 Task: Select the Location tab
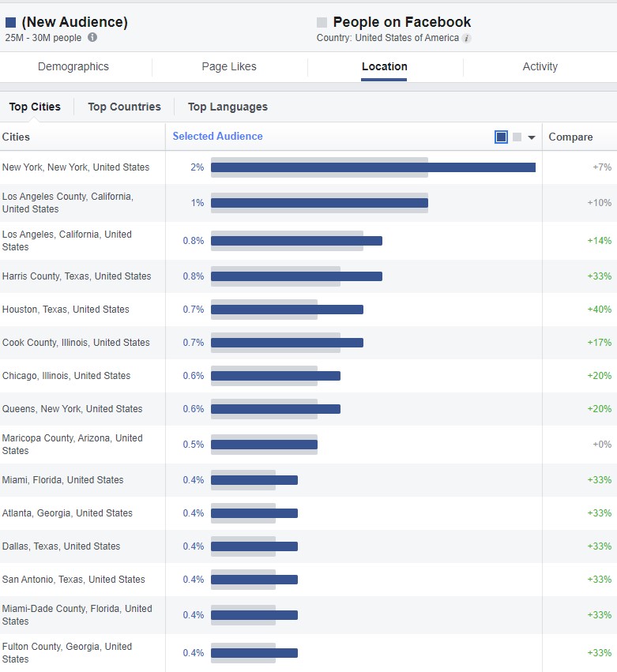click(385, 67)
